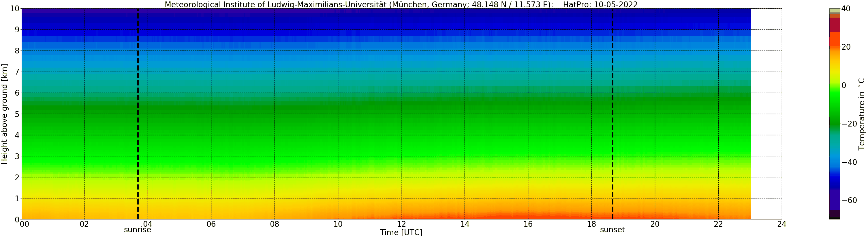This screenshot has height=238, width=868.
Task: Click the 'sunset' label below the axis
Action: pyautogui.click(x=612, y=230)
